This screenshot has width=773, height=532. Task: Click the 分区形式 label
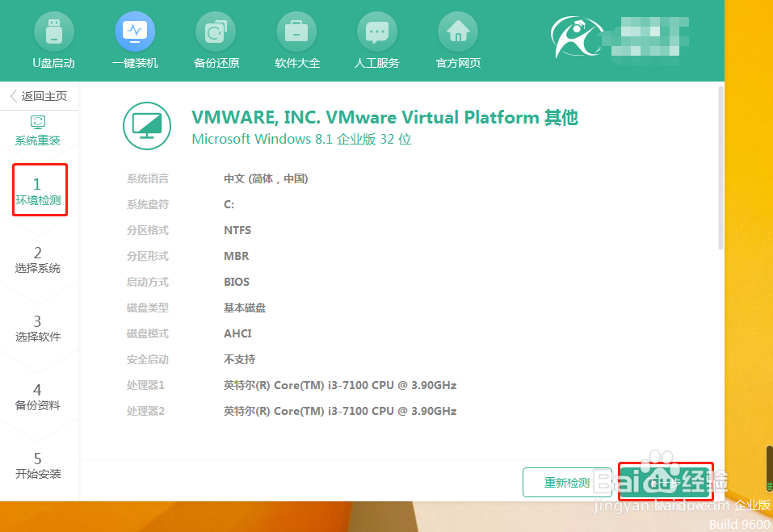click(x=147, y=256)
